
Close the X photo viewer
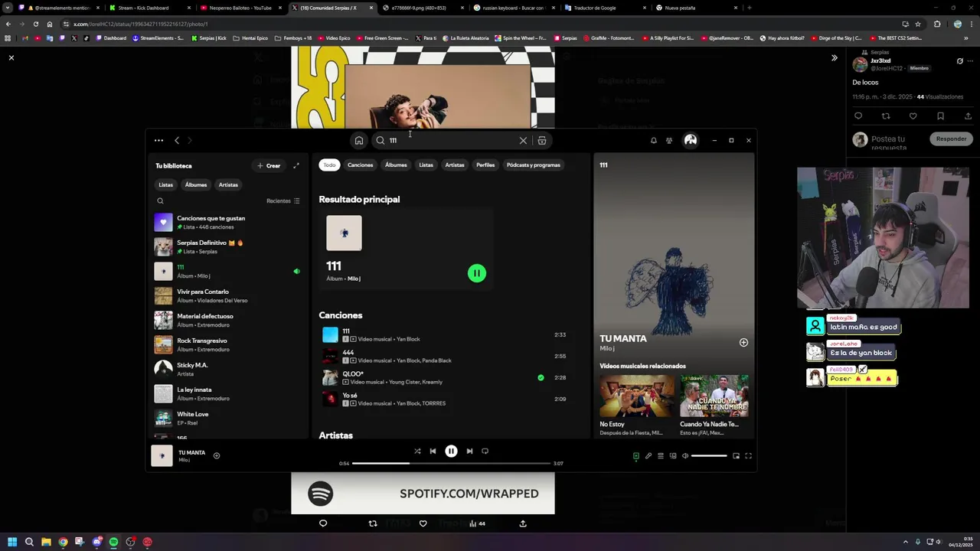(11, 57)
